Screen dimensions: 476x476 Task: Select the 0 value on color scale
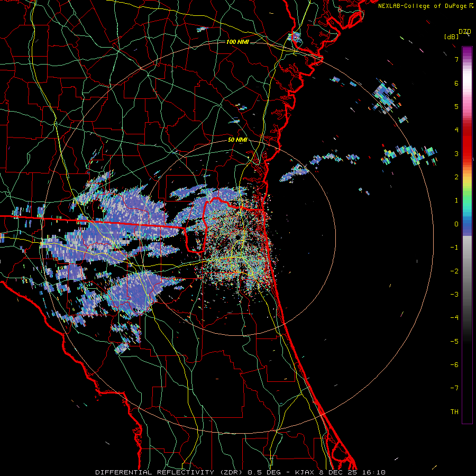click(456, 224)
